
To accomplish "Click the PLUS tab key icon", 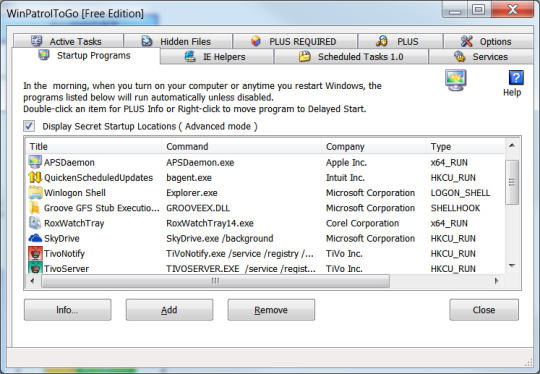I will pyautogui.click(x=382, y=41).
